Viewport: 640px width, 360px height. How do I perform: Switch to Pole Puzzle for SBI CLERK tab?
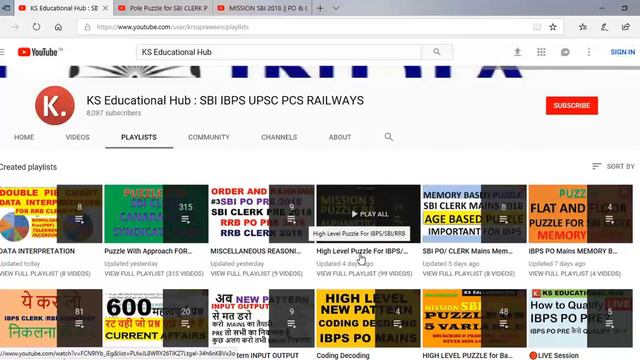163,8
